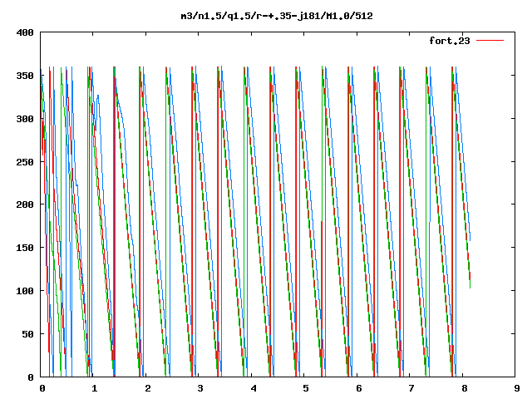
Task: Click the y-axis label 0
Action: (31, 377)
